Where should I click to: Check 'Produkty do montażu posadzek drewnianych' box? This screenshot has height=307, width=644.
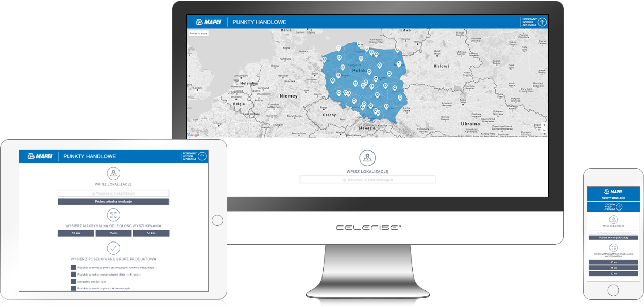click(x=73, y=288)
